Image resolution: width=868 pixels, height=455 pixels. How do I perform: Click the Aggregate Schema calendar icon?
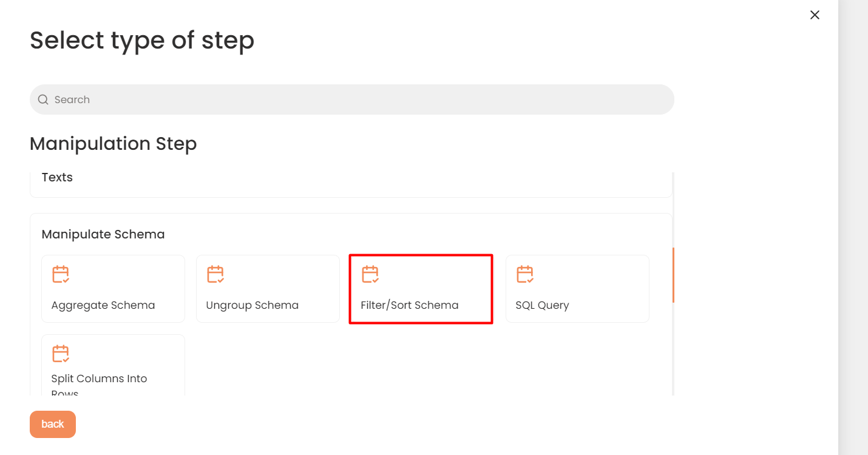[61, 275]
